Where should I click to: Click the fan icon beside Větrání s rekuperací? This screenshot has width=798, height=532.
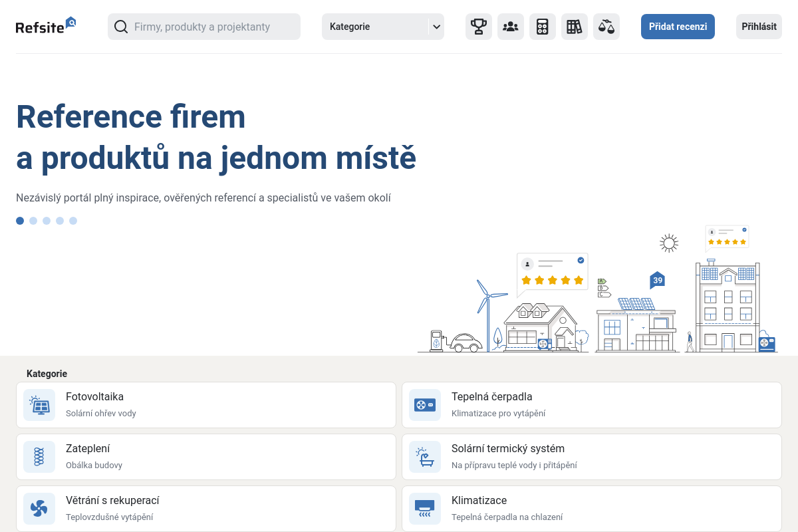point(39,508)
